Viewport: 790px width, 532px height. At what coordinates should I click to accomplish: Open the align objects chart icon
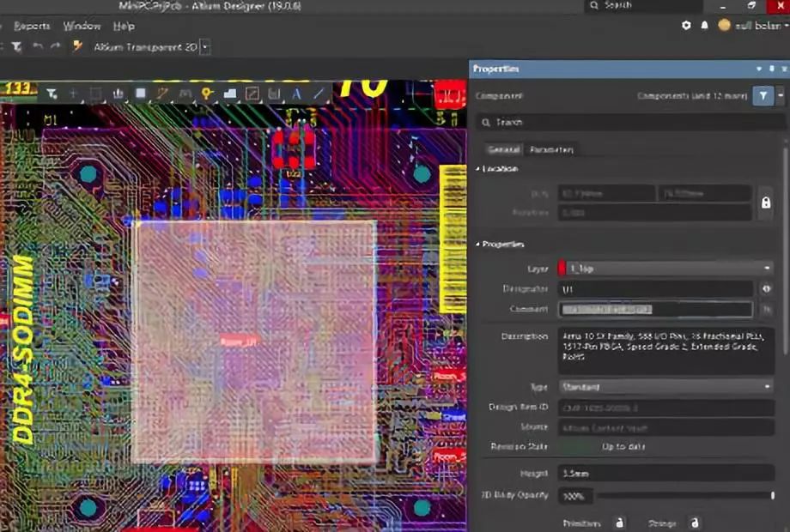118,94
